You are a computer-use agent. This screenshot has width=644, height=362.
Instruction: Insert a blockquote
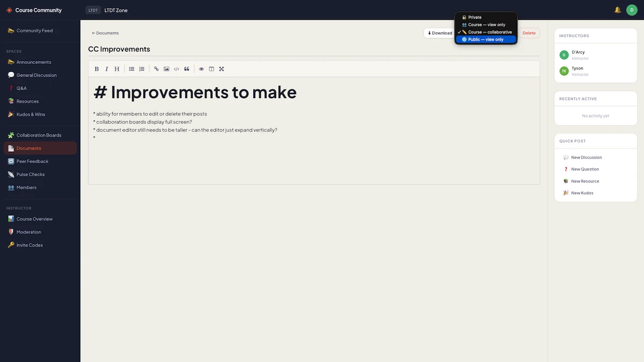pyautogui.click(x=187, y=69)
